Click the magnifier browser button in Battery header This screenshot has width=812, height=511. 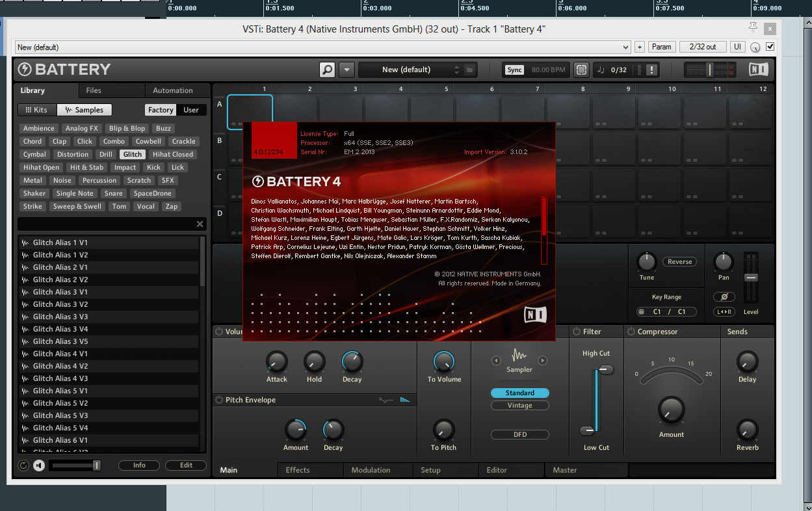[328, 70]
